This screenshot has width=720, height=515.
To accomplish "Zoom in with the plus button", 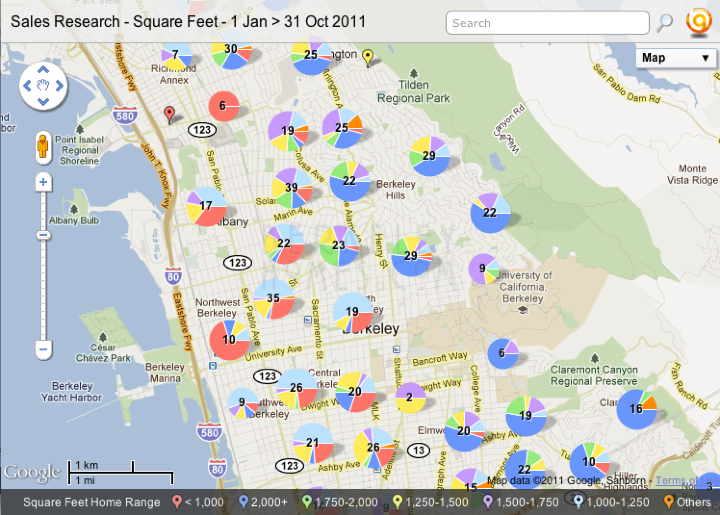I will [x=43, y=182].
